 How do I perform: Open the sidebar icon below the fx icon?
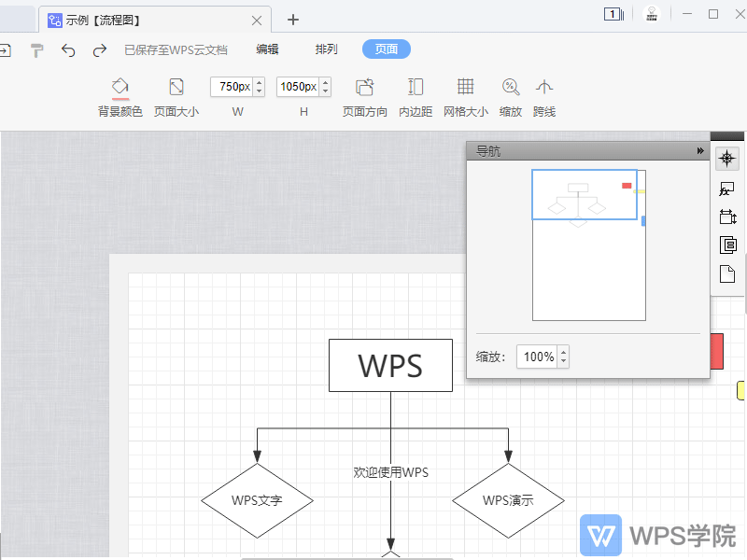tap(727, 217)
